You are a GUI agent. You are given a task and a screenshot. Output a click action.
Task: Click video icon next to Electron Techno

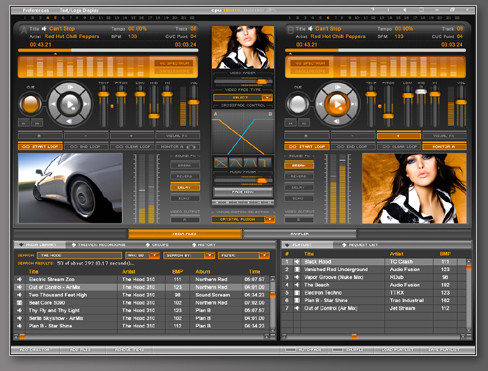pyautogui.click(x=297, y=293)
